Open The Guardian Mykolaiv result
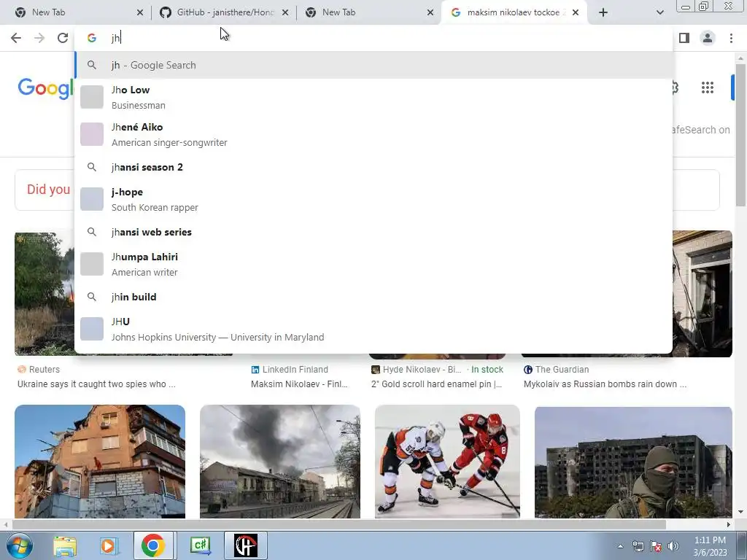 [x=605, y=384]
